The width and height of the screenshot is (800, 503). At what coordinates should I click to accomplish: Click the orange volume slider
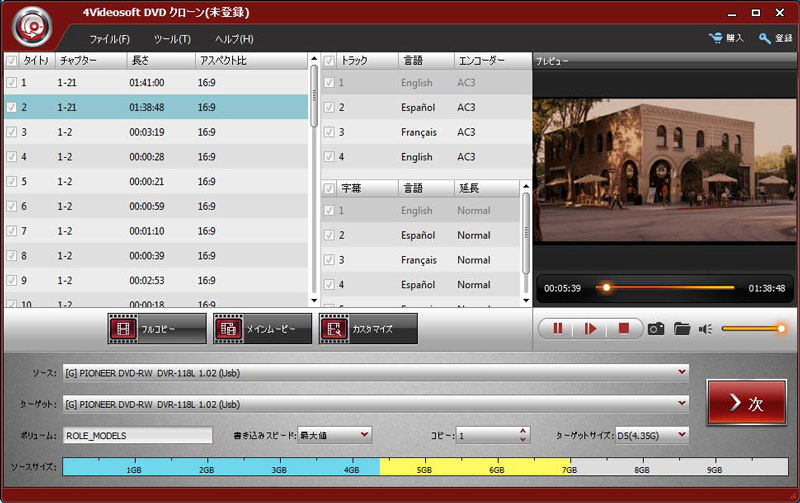click(750, 328)
